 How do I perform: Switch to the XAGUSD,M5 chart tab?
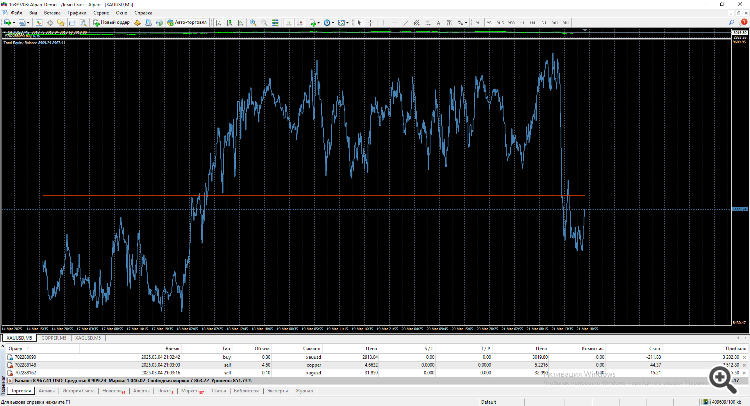(x=88, y=338)
